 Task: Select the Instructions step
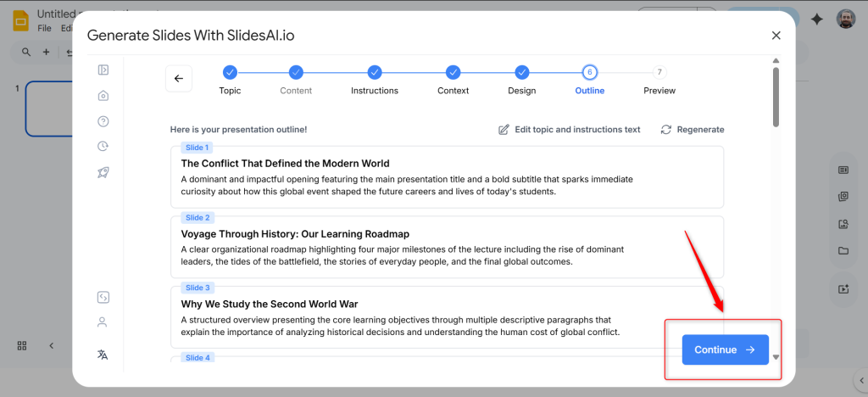point(374,80)
